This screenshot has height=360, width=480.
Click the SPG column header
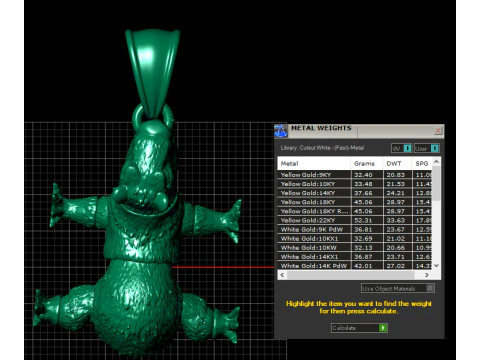(x=422, y=164)
